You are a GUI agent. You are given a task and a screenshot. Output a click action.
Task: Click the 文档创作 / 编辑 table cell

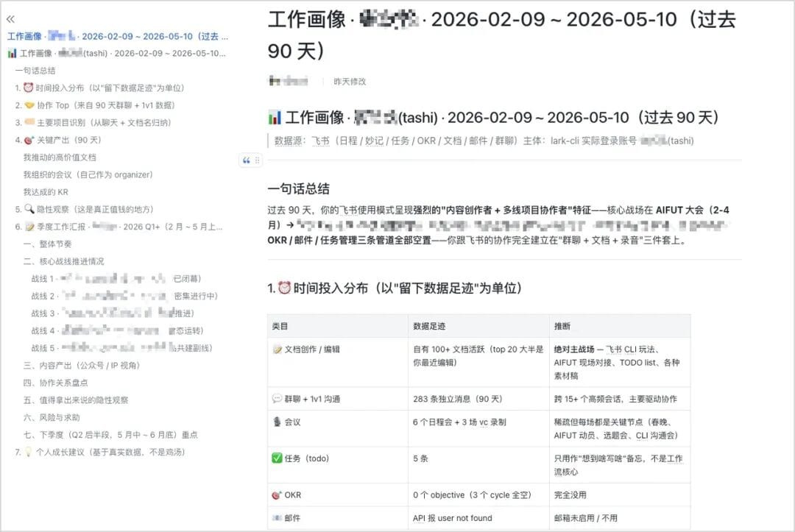pyautogui.click(x=338, y=362)
